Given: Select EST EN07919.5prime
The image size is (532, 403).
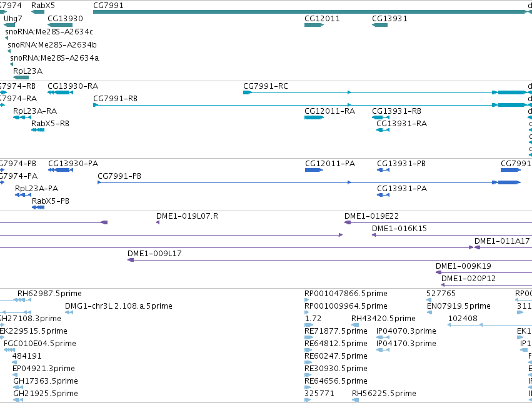Looking at the screenshot, I should click(x=429, y=312).
